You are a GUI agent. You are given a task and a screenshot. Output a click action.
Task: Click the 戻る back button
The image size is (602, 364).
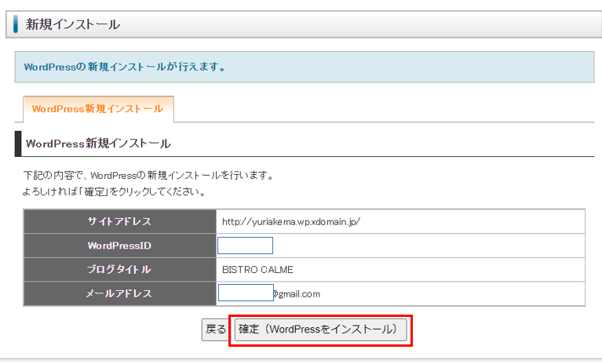[x=215, y=329]
